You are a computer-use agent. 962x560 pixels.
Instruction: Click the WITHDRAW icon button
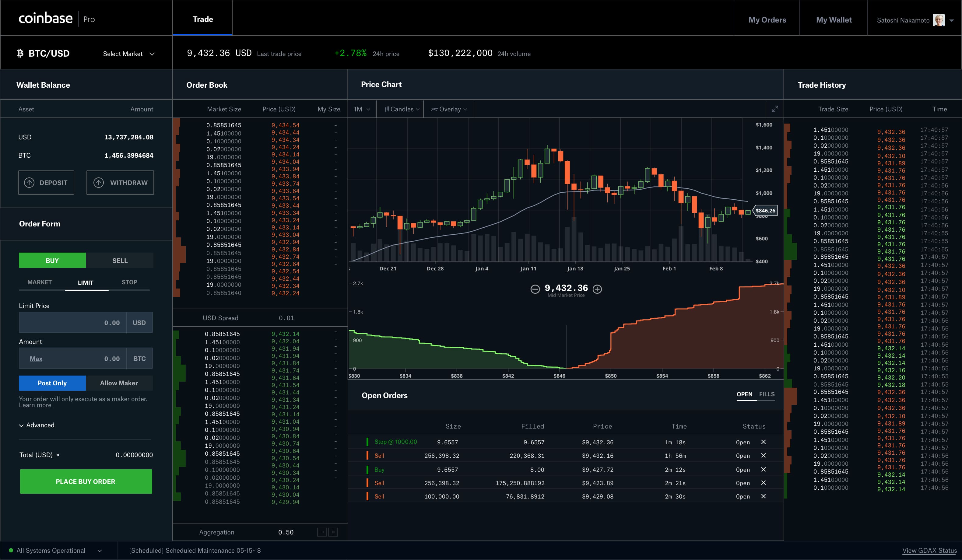point(99,182)
